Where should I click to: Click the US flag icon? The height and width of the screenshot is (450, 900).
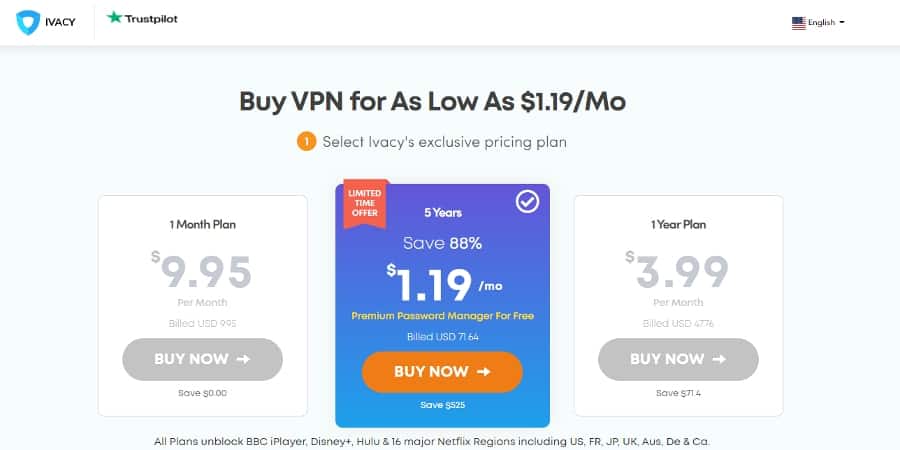[799, 22]
